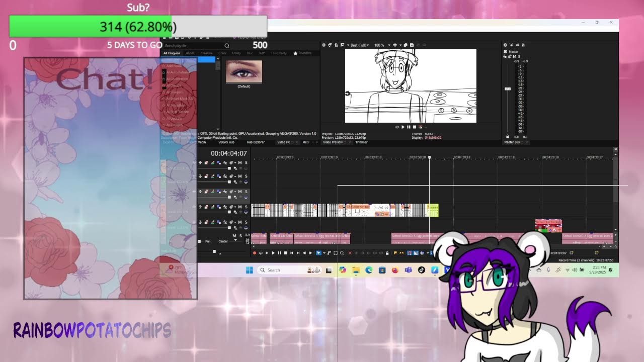Mute the second video track
Image resolution: width=644 pixels, height=362 pixels.
[240, 176]
